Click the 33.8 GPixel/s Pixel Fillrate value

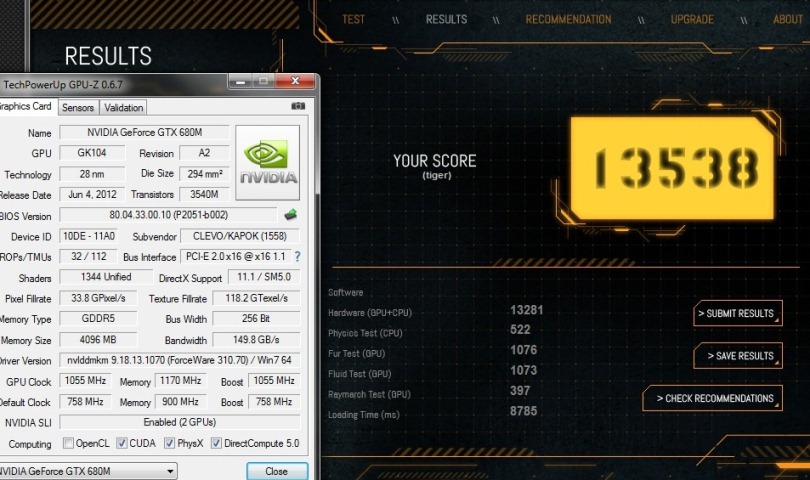(98, 298)
